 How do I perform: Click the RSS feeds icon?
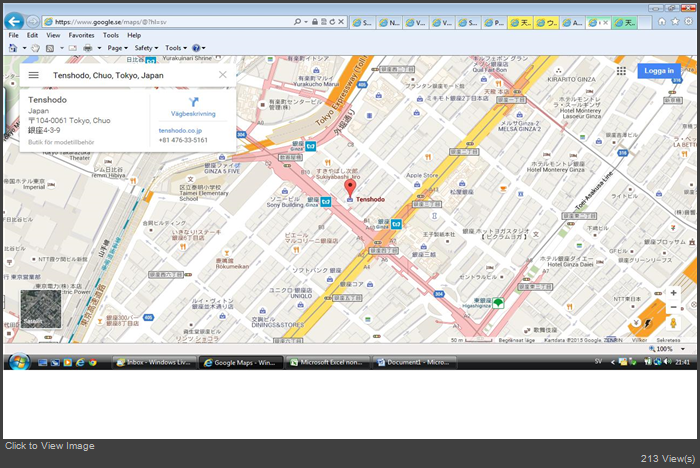50,48
